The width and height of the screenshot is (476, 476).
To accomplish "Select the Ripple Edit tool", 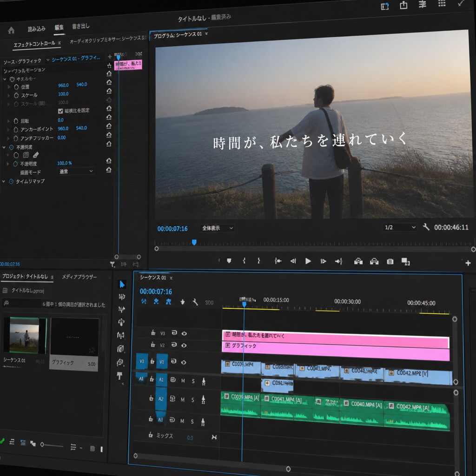I will pos(121,309).
